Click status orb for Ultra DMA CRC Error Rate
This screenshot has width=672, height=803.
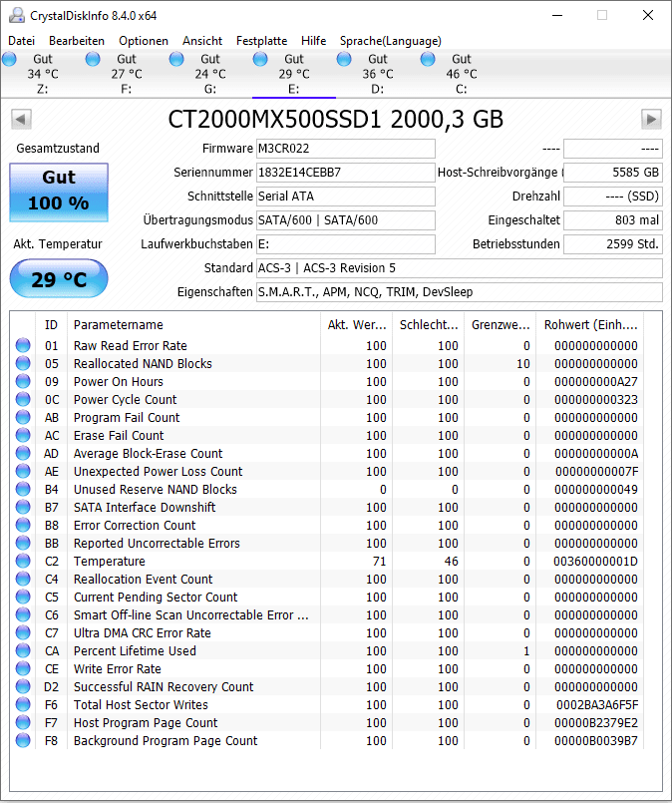[x=23, y=632]
